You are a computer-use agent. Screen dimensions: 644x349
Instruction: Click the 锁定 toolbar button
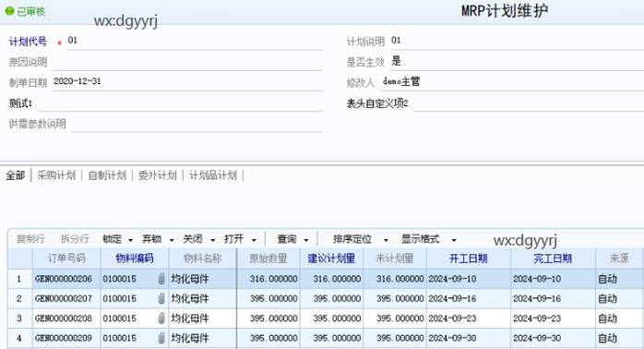(113, 239)
